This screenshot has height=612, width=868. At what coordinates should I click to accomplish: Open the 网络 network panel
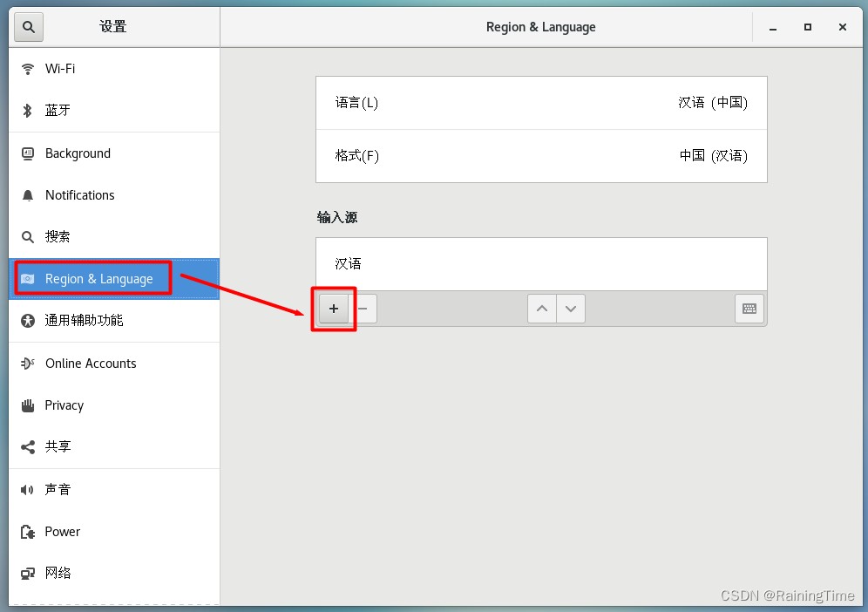(114, 574)
